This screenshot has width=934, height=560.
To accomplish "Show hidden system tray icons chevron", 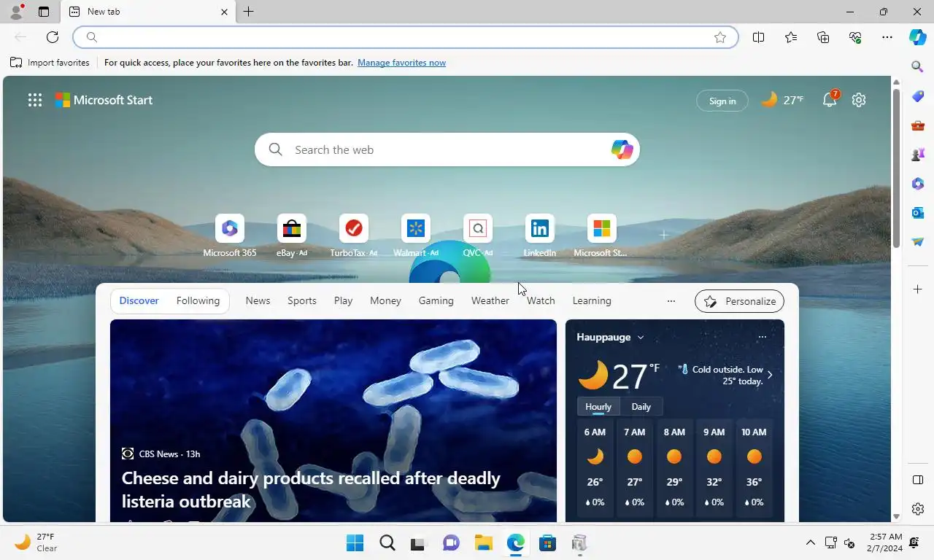I will pos(810,542).
